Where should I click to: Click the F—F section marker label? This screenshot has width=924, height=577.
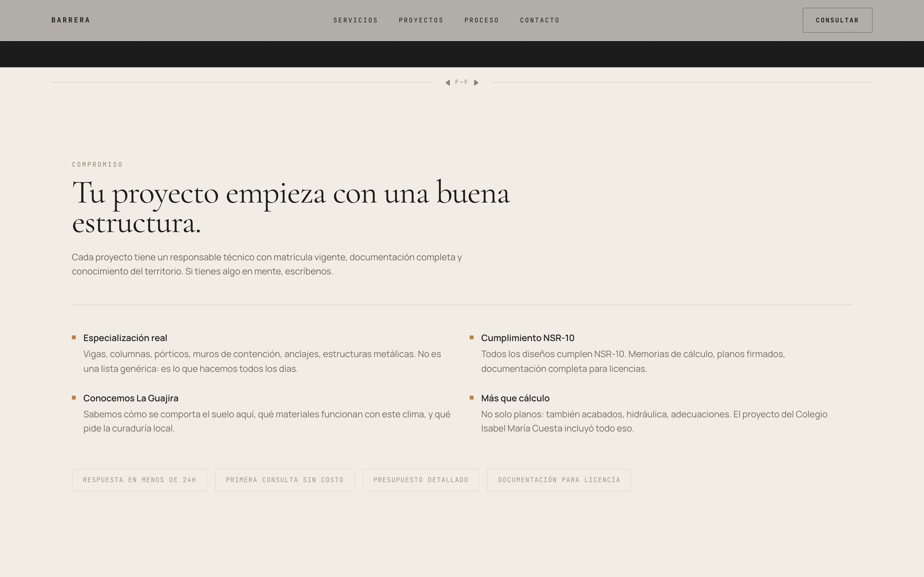(x=461, y=82)
